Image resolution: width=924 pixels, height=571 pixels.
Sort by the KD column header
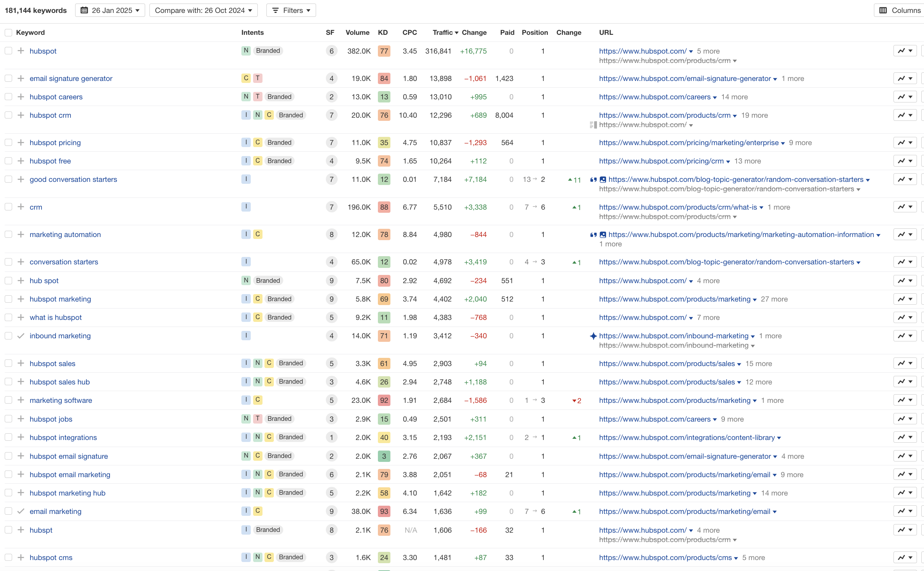pos(383,32)
